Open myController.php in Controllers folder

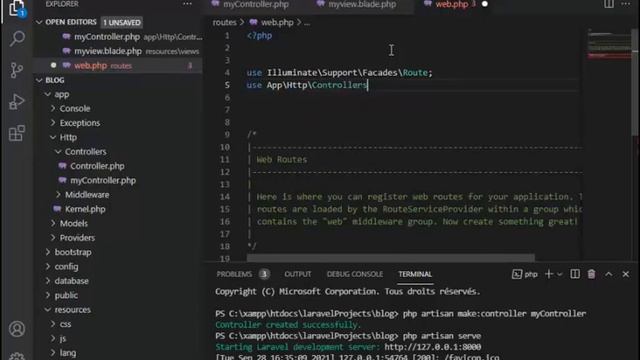pos(103,180)
